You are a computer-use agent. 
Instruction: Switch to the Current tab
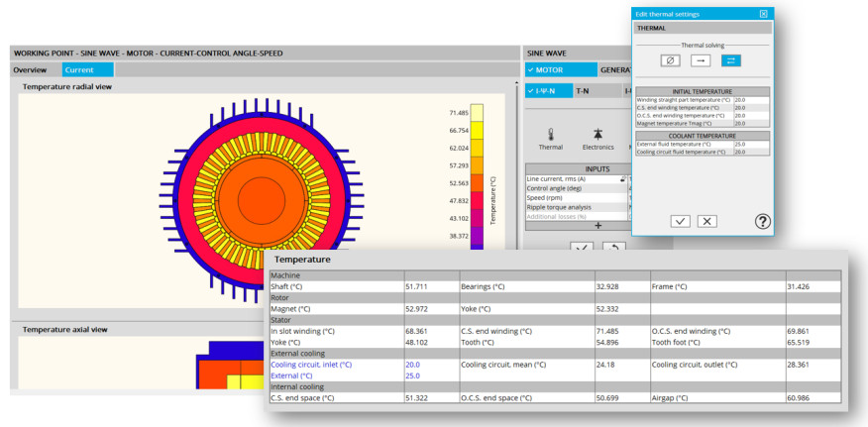click(x=79, y=70)
